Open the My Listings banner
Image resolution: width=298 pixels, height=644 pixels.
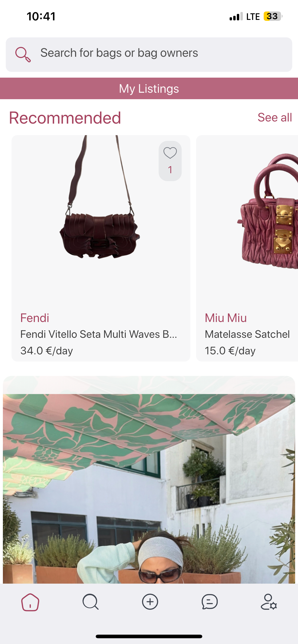coord(149,88)
